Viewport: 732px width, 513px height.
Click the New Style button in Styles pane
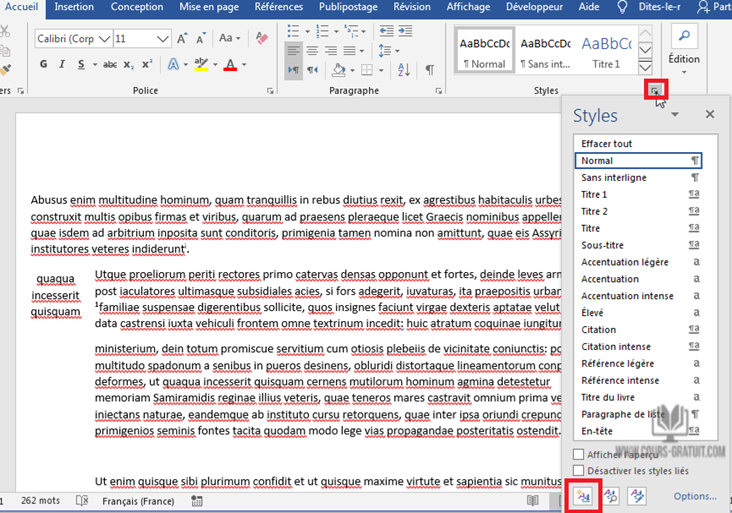[583, 495]
